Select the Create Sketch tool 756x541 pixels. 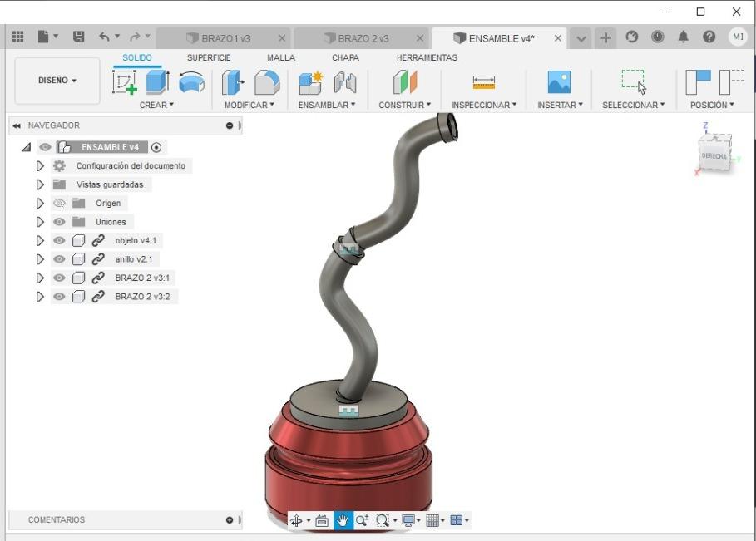pos(125,82)
